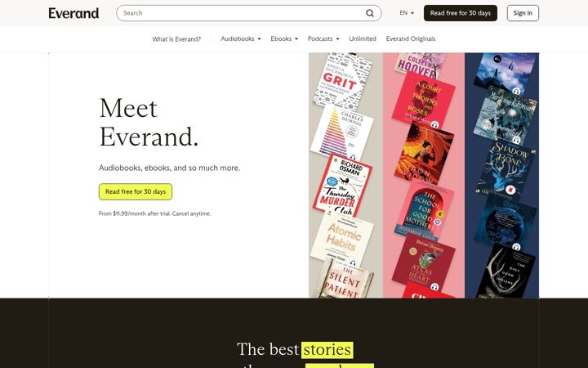Expand the Podcasts menu
The width and height of the screenshot is (588, 368).
(x=323, y=38)
